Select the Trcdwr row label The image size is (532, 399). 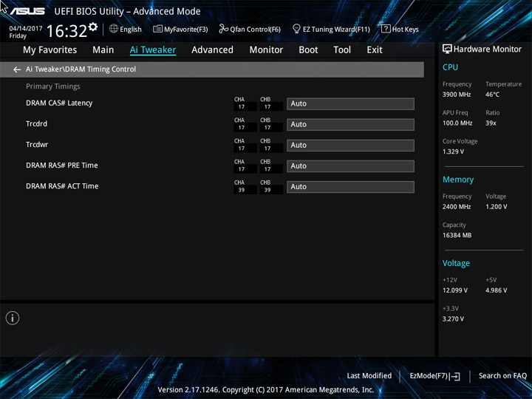[x=37, y=145]
